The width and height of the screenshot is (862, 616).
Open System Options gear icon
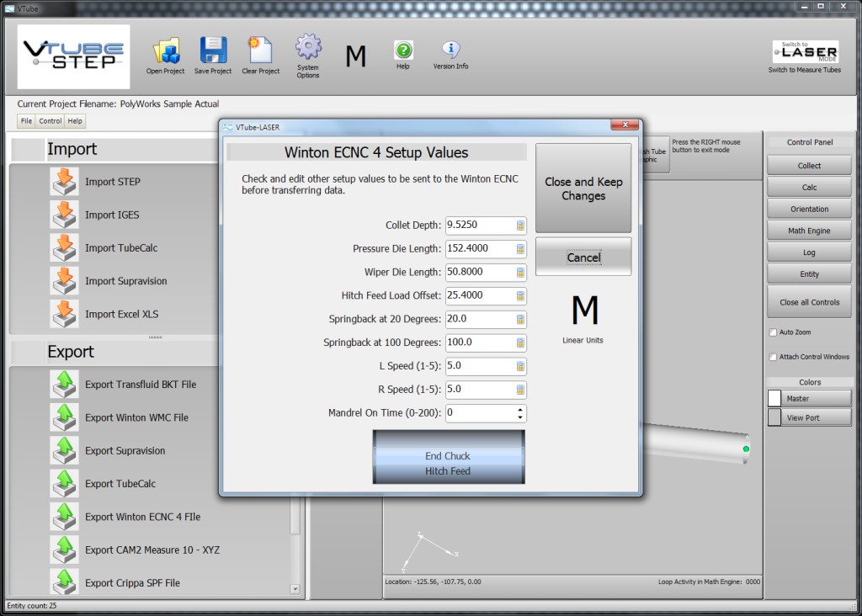point(308,47)
